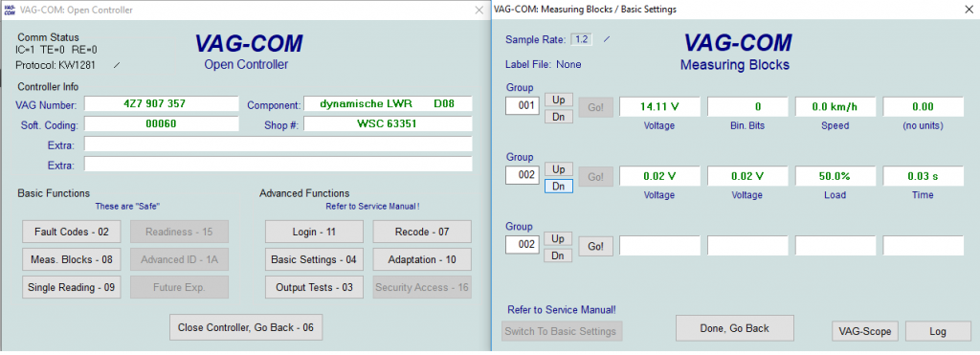980x355 pixels.
Task: Click the 0.0 km/h speed value
Action: (835, 107)
